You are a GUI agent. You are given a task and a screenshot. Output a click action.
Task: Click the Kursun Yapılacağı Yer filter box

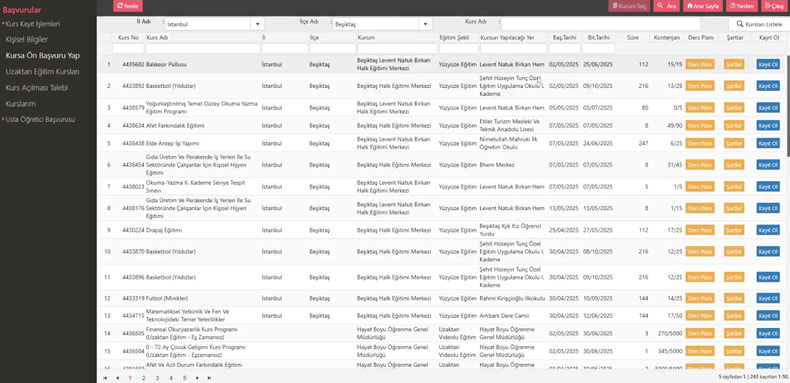tap(513, 48)
